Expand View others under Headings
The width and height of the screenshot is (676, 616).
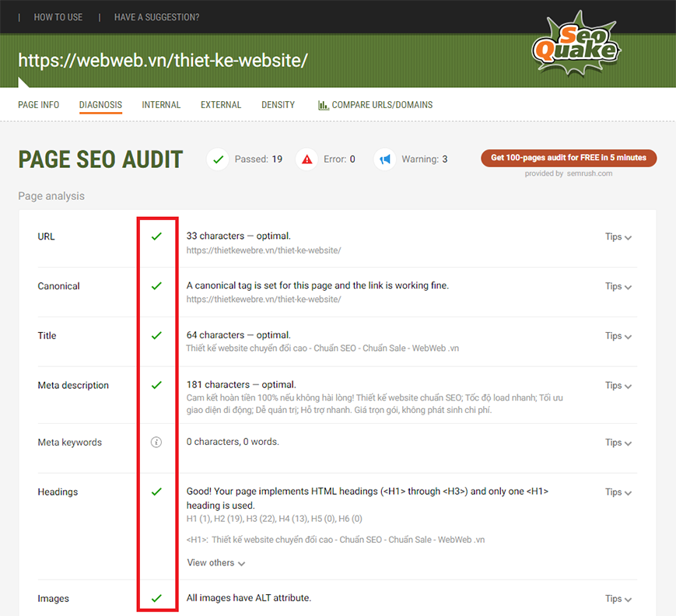[x=215, y=563]
